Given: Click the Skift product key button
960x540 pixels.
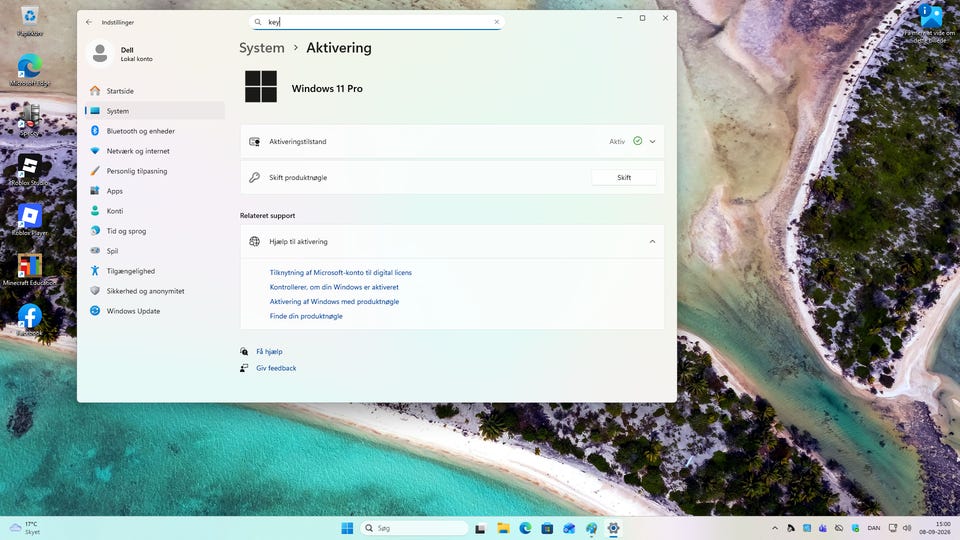Looking at the screenshot, I should pos(624,178).
